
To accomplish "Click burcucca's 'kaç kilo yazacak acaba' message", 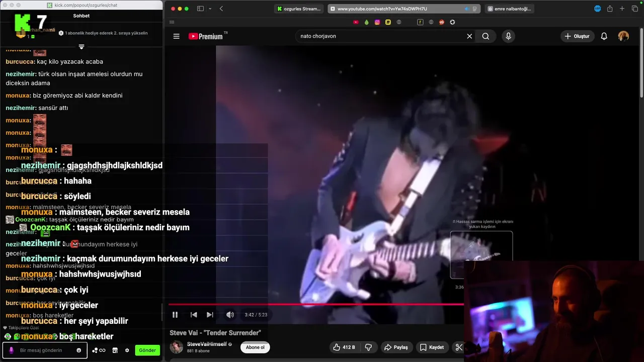I will (x=54, y=61).
